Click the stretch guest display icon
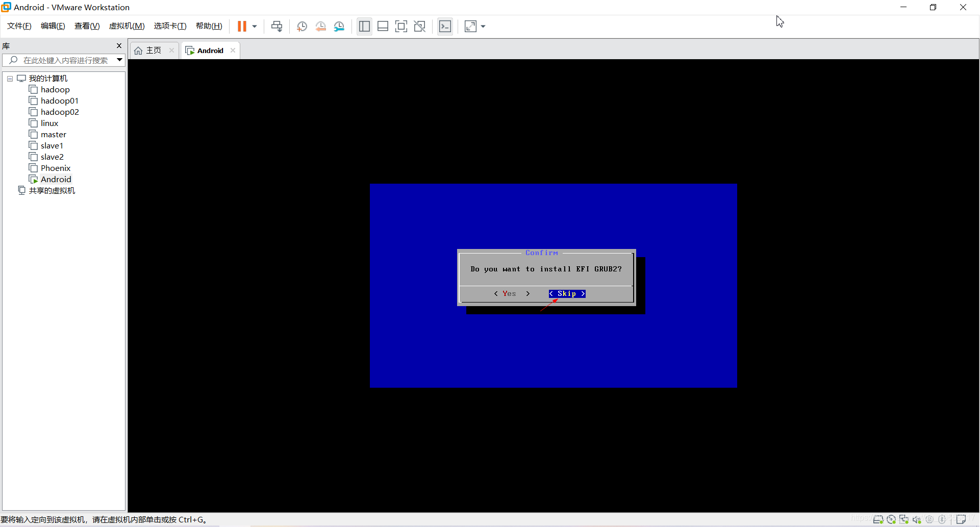The height and width of the screenshot is (527, 980). (470, 26)
